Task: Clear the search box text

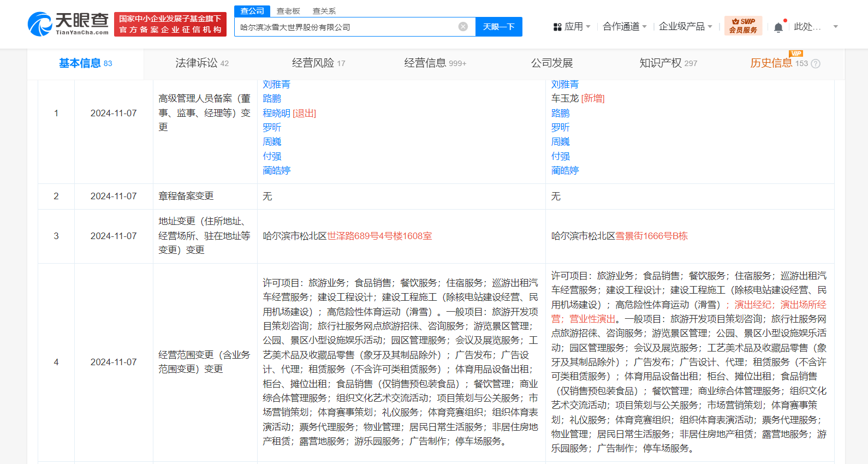Action: (x=463, y=27)
